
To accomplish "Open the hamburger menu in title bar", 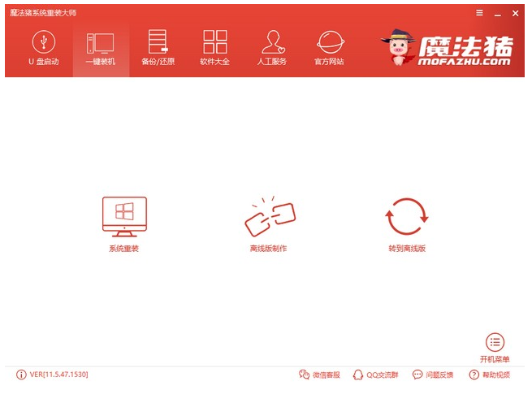I will 479,13.
